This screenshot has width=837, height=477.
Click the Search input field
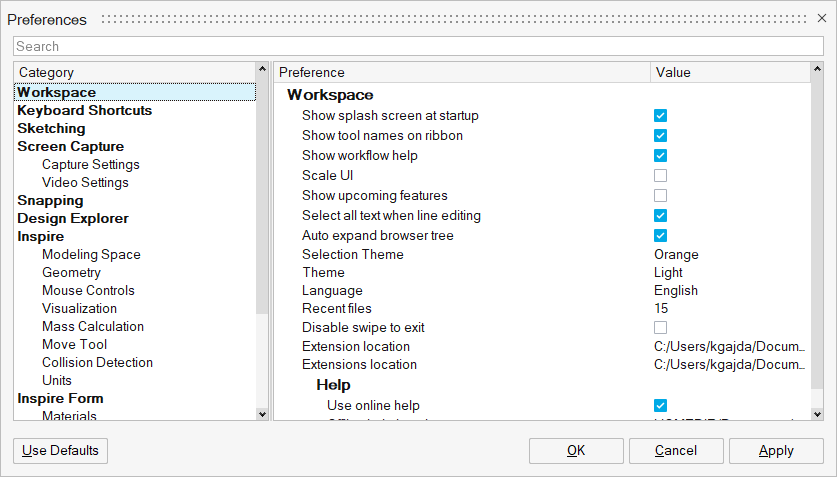(x=418, y=46)
